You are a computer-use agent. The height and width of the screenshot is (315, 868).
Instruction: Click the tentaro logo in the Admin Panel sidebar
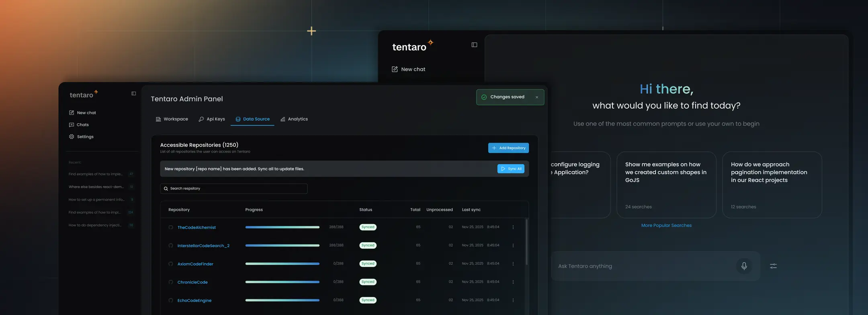pos(84,95)
